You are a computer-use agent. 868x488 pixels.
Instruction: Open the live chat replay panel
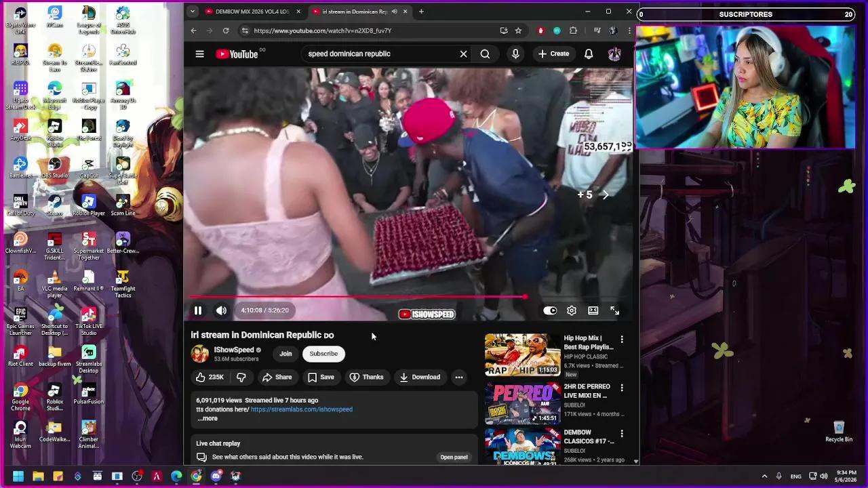click(x=454, y=457)
